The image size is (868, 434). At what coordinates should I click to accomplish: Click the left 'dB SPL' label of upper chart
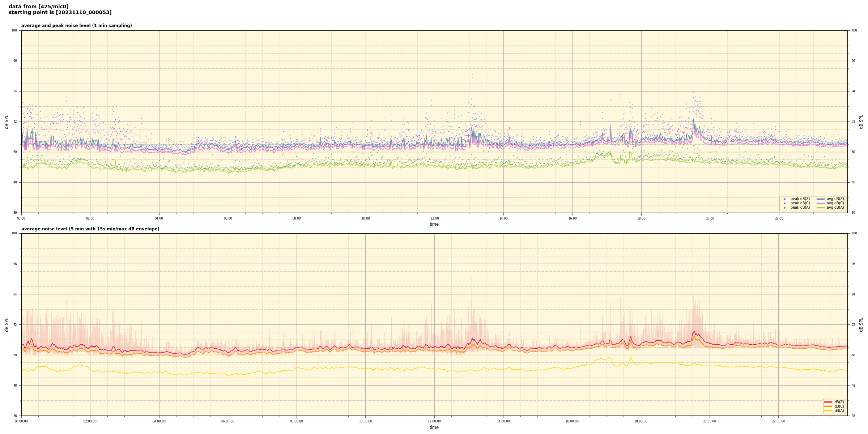tap(7, 122)
